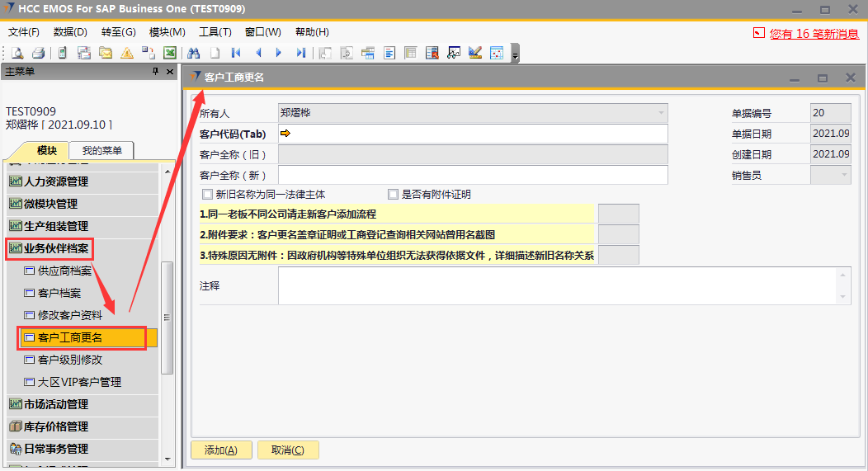This screenshot has height=471, width=868.
Task: Click the 客户全称（新）input field
Action: (473, 175)
